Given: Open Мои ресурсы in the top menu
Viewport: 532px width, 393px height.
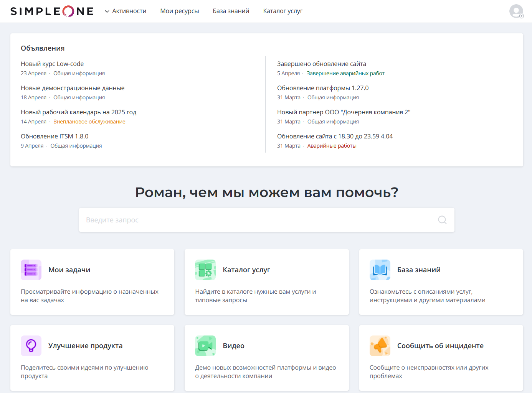Looking at the screenshot, I should (x=180, y=11).
